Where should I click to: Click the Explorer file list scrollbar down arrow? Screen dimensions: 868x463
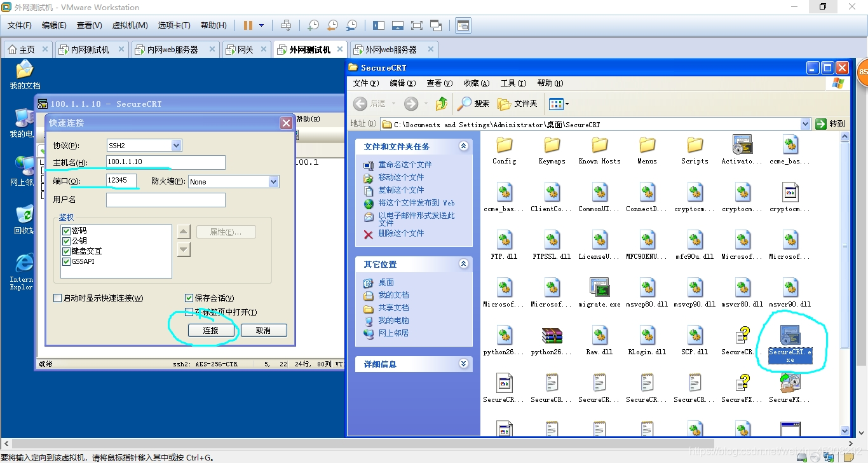click(844, 431)
